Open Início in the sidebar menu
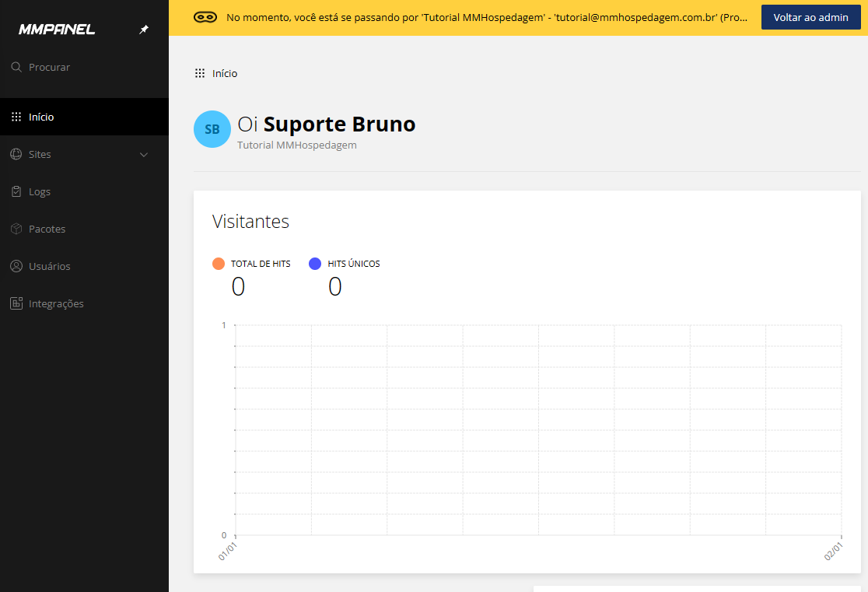868x592 pixels. pos(84,117)
